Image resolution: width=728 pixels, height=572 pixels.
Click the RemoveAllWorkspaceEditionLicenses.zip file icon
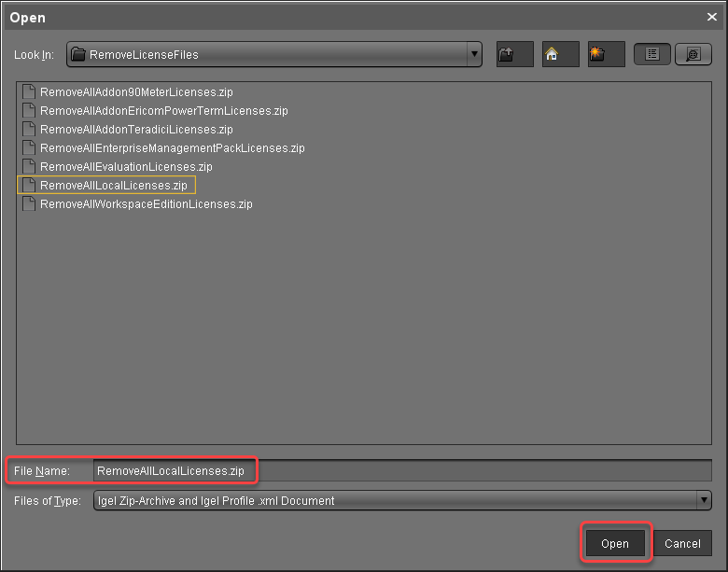[29, 204]
